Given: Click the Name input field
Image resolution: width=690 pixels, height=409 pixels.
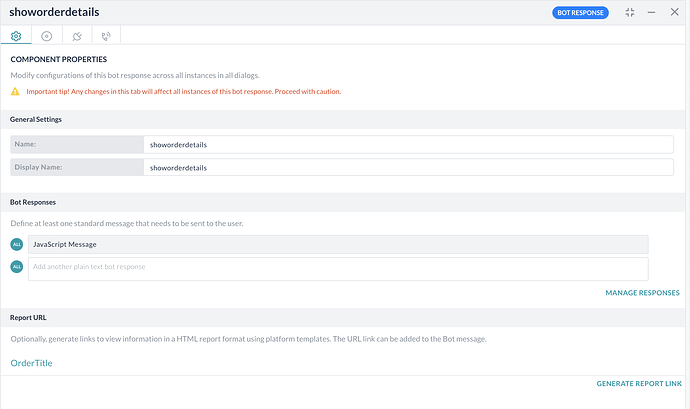Looking at the screenshot, I should click(408, 144).
